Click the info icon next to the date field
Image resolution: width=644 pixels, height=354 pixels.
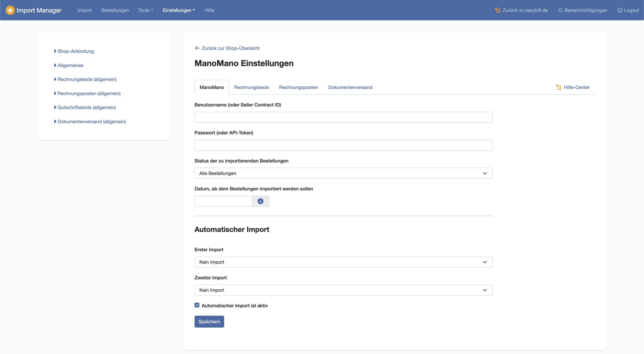pos(260,201)
